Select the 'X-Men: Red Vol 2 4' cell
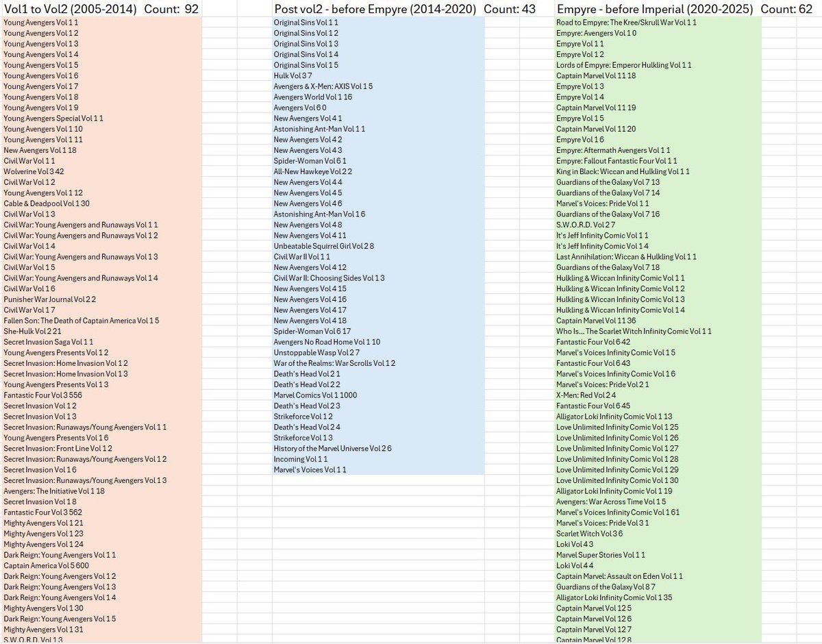Viewport: 822px width, 644px height. click(x=586, y=395)
